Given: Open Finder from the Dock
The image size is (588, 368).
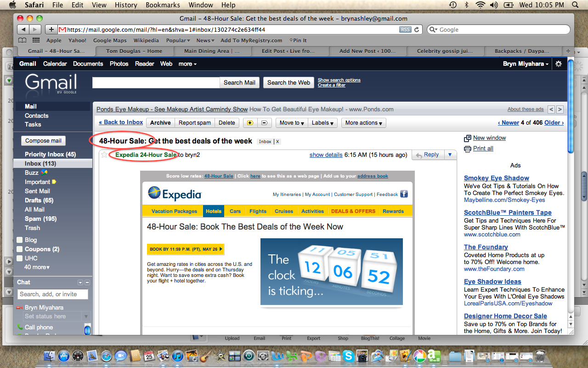Looking at the screenshot, I should [x=50, y=356].
